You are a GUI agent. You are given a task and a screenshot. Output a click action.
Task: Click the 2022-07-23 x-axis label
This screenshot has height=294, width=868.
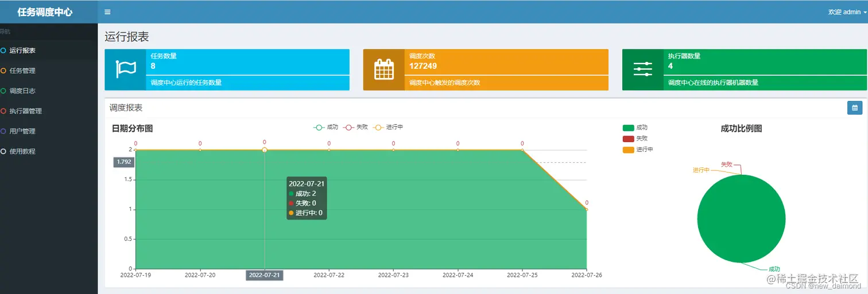(394, 275)
